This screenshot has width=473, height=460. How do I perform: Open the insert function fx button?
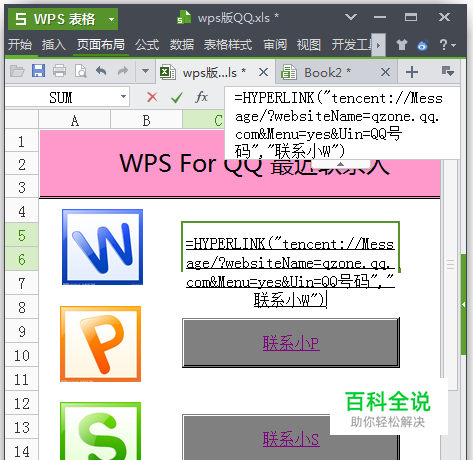(201, 97)
